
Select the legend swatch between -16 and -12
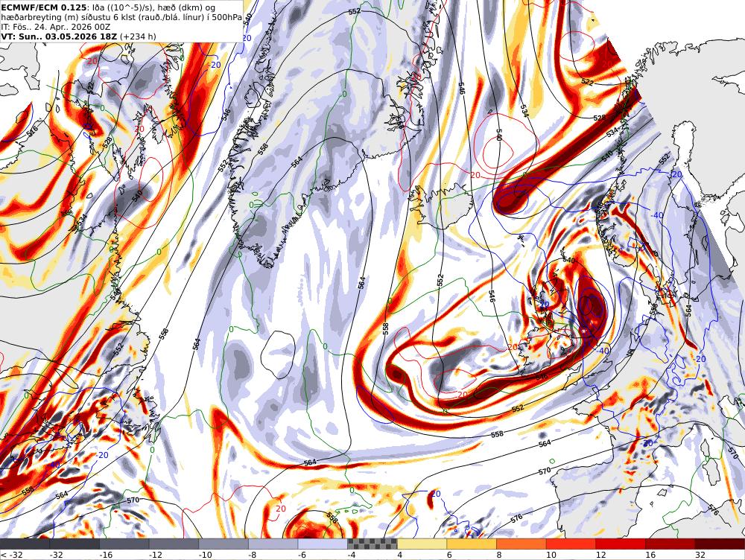pyautogui.click(x=124, y=544)
